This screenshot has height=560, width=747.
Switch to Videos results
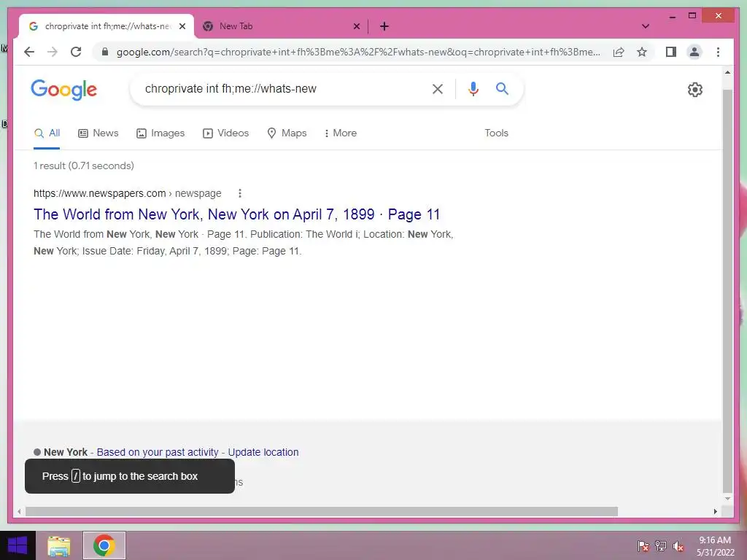click(x=226, y=133)
